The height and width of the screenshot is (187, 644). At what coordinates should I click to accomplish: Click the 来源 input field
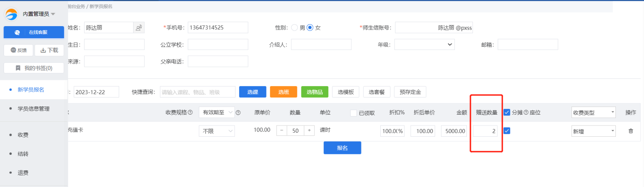[x=114, y=62]
